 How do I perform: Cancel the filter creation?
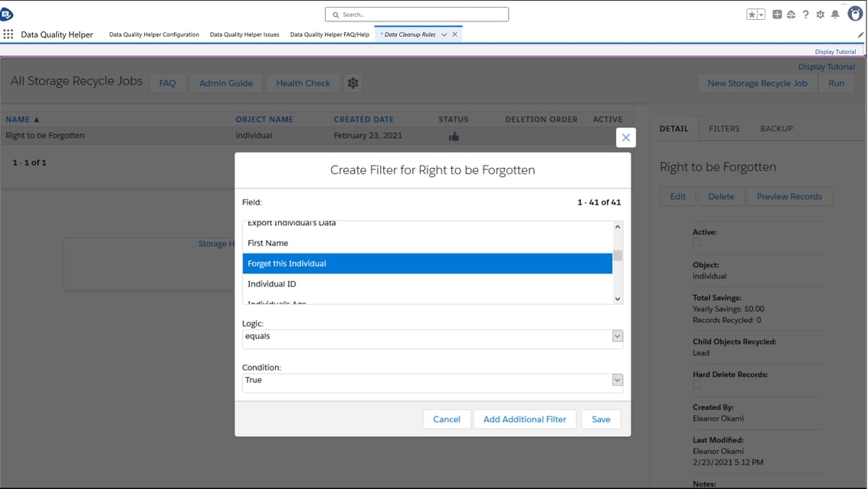447,419
